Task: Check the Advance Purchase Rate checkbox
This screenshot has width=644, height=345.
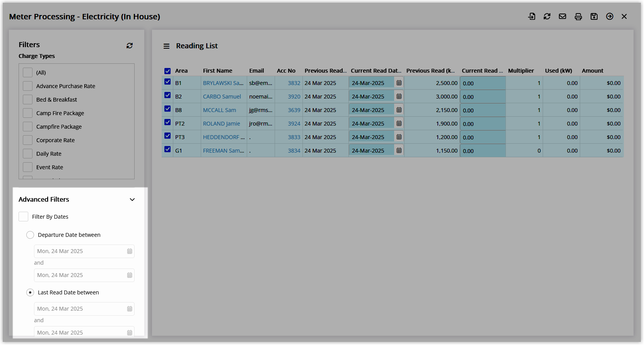Action: pos(27,86)
